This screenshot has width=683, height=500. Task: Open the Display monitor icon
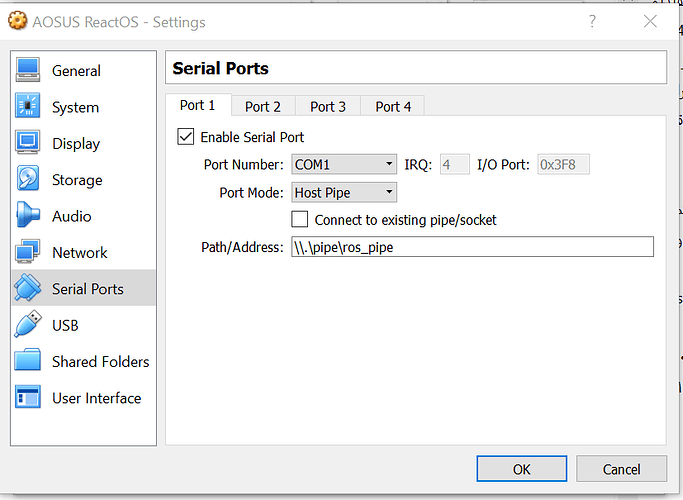[28, 143]
